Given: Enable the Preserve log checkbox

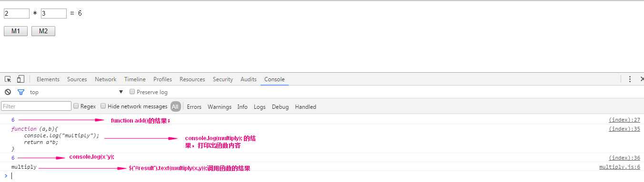Looking at the screenshot, I should 132,92.
